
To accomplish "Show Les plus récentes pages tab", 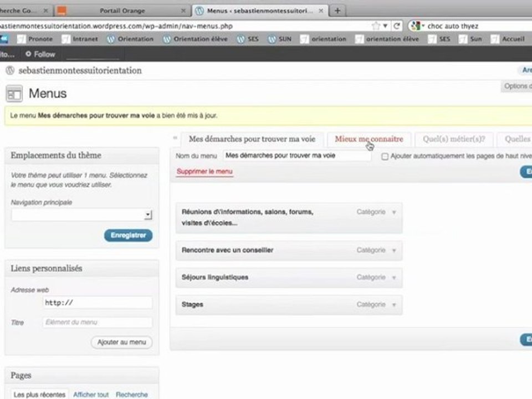I will click(39, 394).
